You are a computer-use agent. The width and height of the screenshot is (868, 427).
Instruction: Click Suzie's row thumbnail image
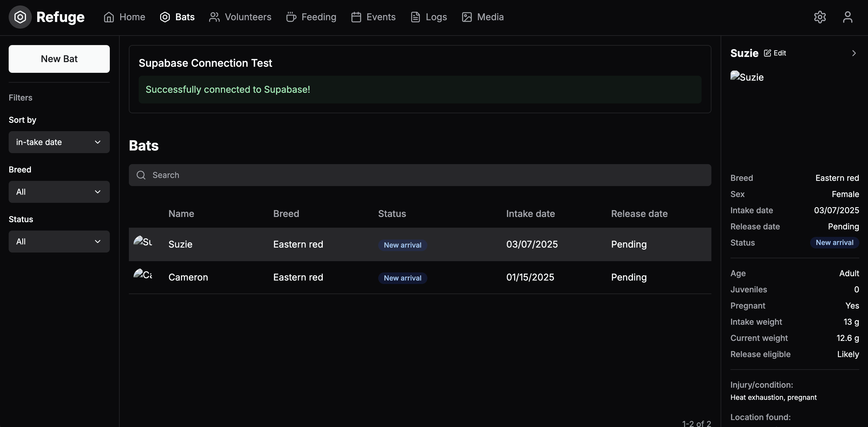pyautogui.click(x=142, y=242)
